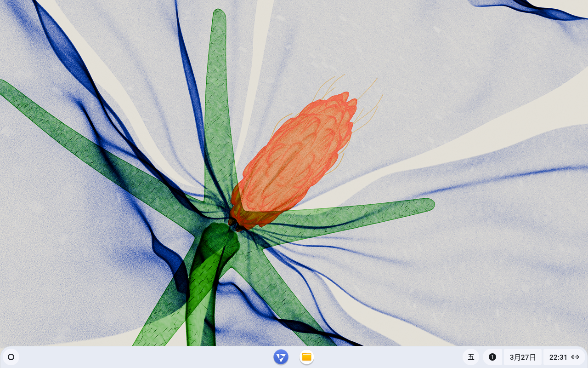Click the ethernet network status icon
The height and width of the screenshot is (368, 588).
(x=575, y=357)
